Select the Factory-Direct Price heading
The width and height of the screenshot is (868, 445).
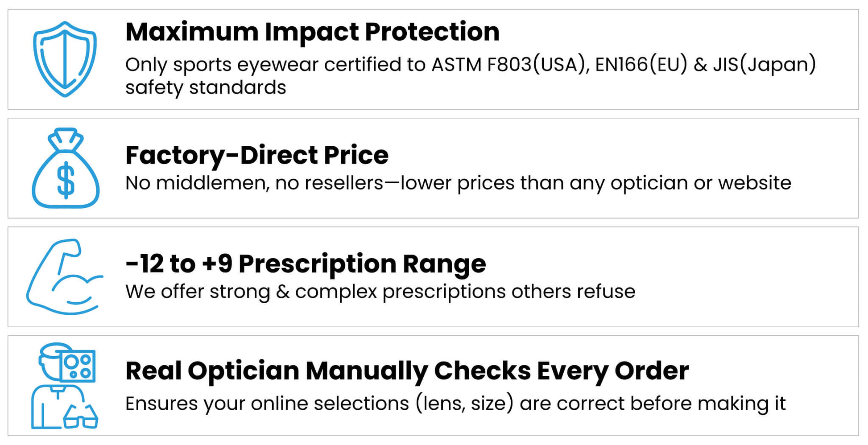coord(257,155)
